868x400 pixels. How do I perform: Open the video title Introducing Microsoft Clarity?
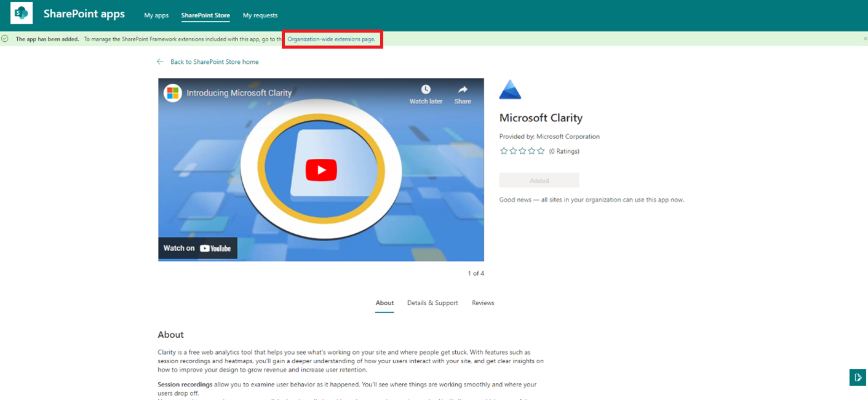pos(239,93)
